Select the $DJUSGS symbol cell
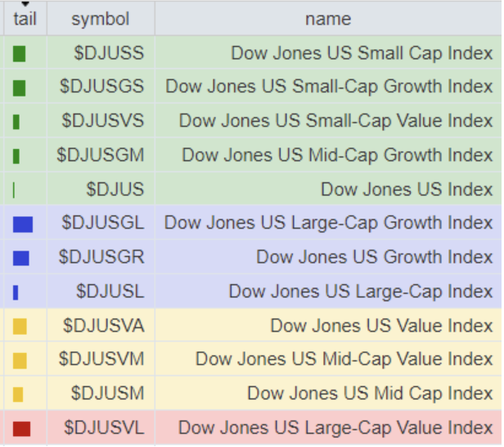 tap(101, 86)
